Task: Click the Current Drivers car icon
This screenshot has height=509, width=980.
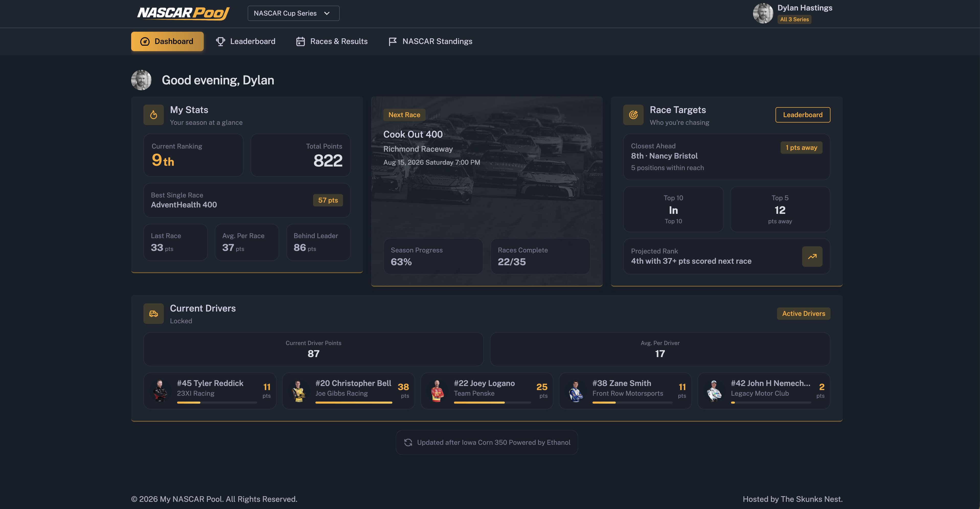Action: point(154,314)
